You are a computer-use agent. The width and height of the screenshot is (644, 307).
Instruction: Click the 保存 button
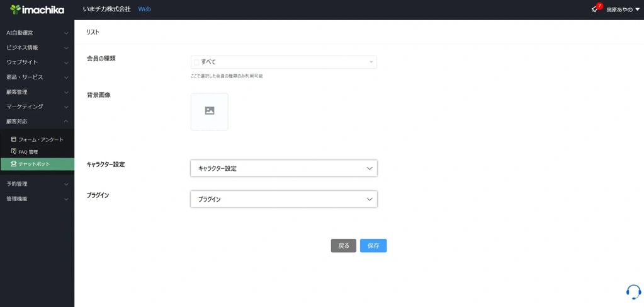(373, 246)
